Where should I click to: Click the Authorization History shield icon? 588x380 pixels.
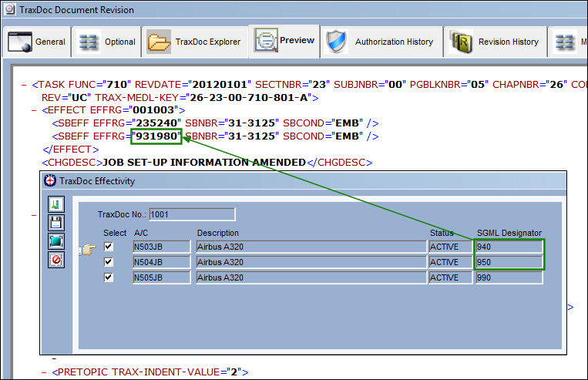[336, 42]
